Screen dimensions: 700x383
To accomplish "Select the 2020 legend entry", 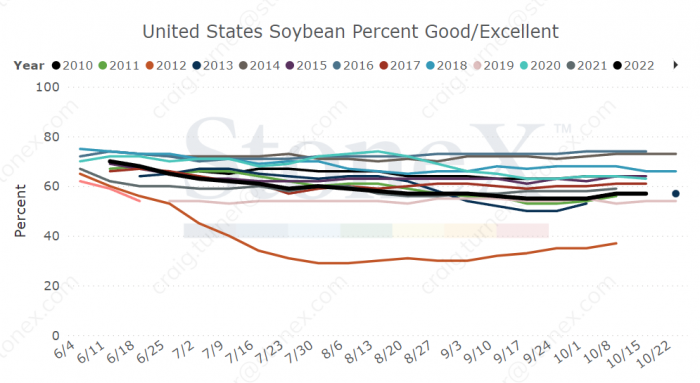I will tap(540, 66).
